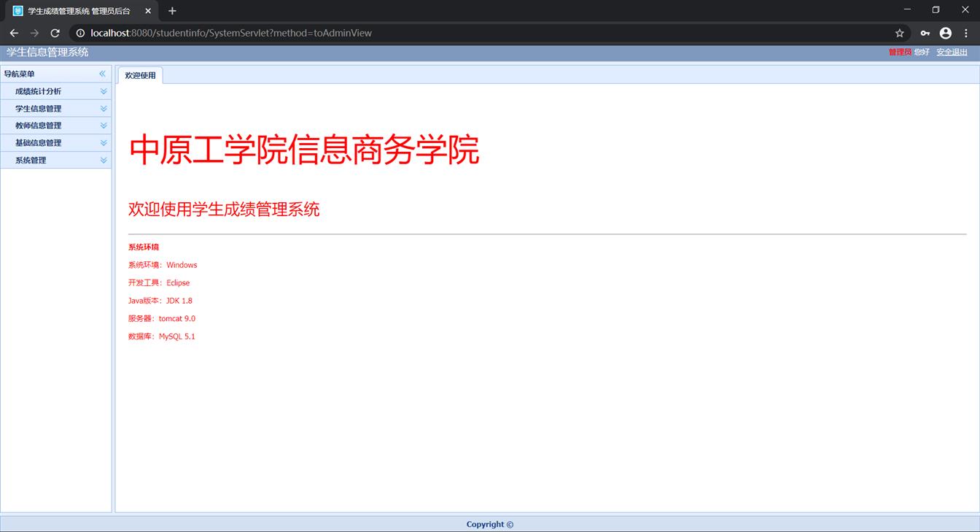Expand the 教师信息管理 accordion arrow

(x=104, y=126)
